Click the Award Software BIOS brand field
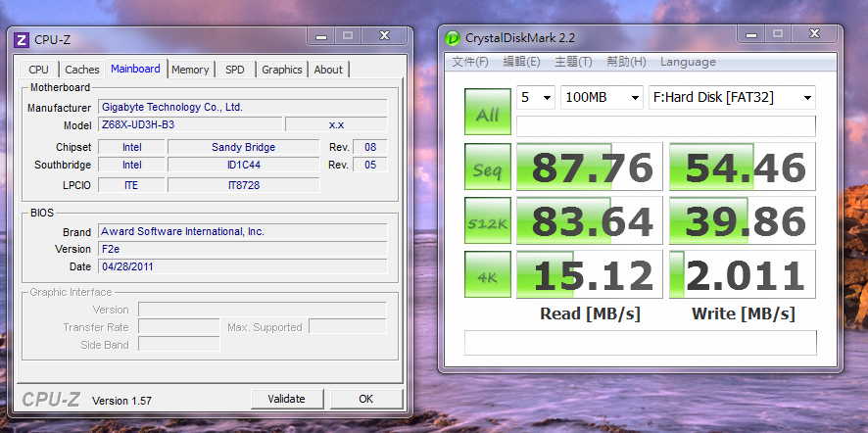 click(x=242, y=231)
